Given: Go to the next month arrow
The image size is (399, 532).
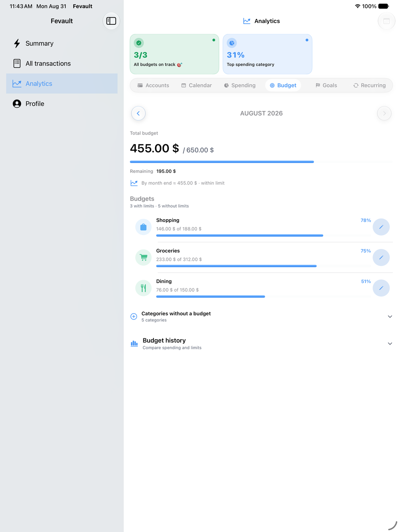Looking at the screenshot, I should tap(384, 114).
